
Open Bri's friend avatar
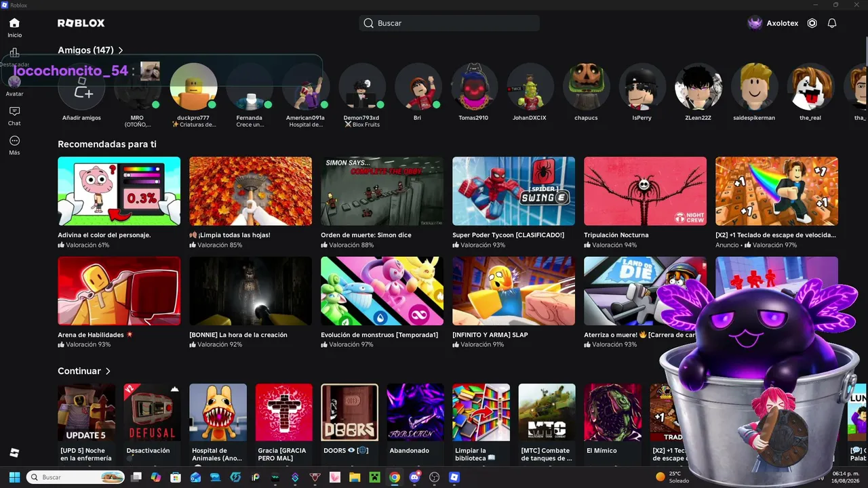coord(418,86)
